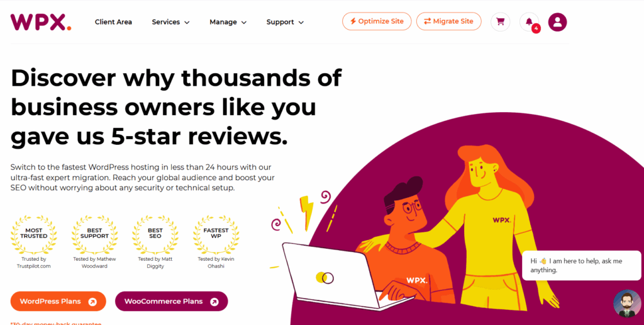644x325 pixels.
Task: Open the shopping cart icon
Action: (x=500, y=22)
